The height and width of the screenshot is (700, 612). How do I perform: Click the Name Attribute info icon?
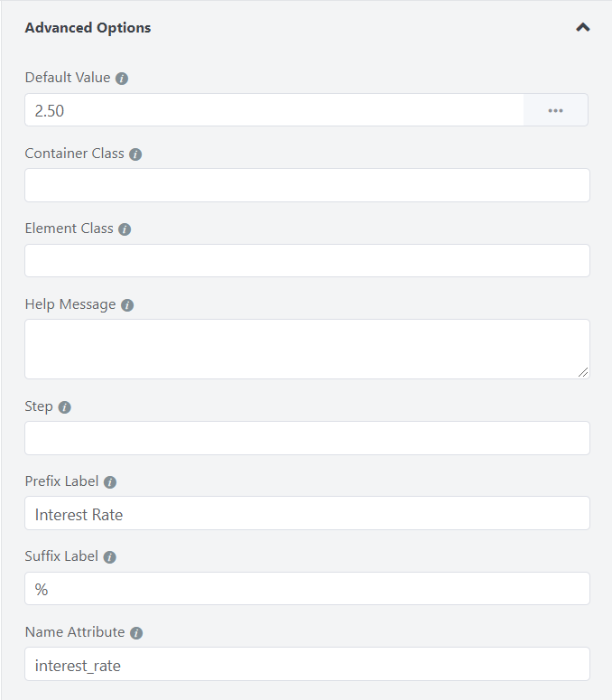pos(136,633)
